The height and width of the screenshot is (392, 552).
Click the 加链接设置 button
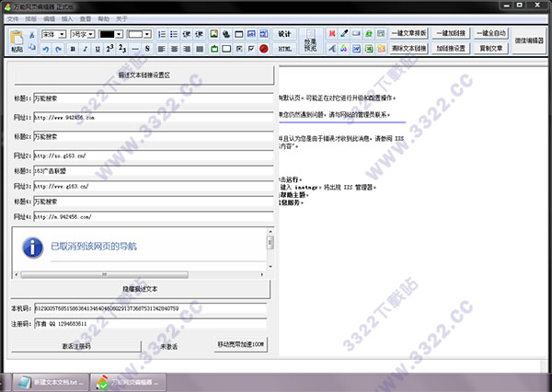pyautogui.click(x=451, y=48)
